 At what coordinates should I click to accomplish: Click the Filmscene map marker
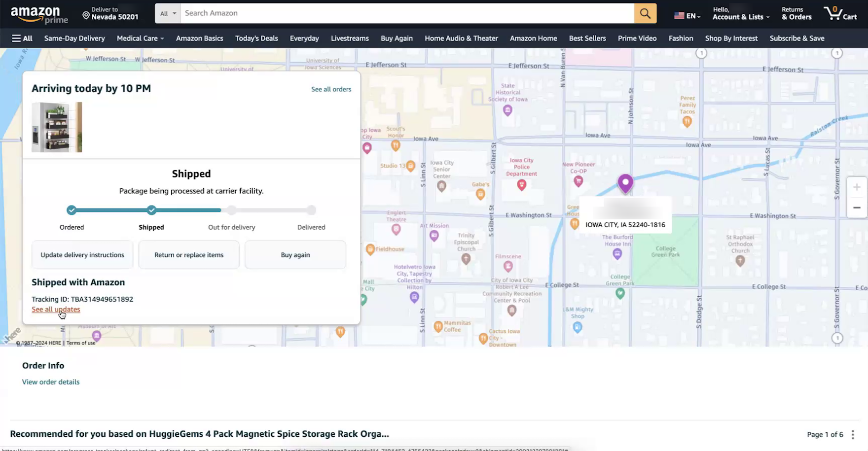point(508,267)
